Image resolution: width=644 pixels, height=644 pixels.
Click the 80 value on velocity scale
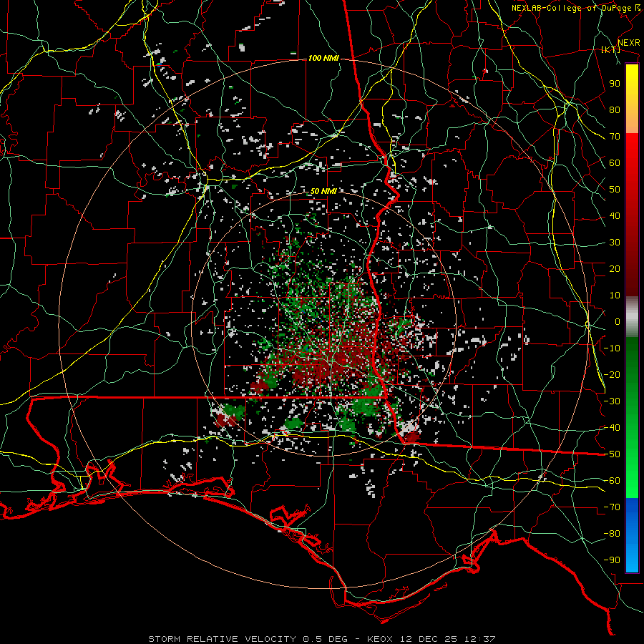[615, 110]
